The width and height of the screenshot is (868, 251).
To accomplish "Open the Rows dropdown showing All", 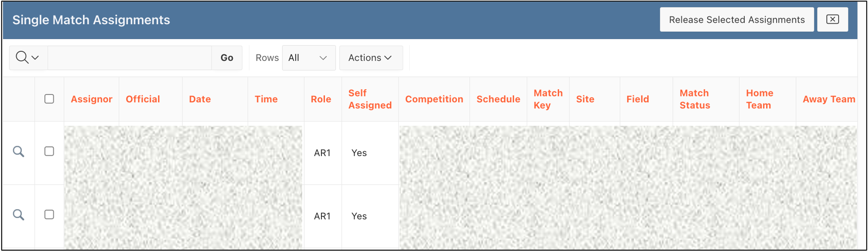I will pos(309,58).
